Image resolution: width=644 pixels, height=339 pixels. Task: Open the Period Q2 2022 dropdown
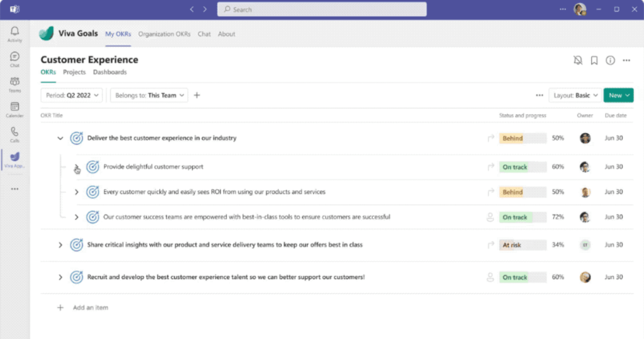coord(71,95)
